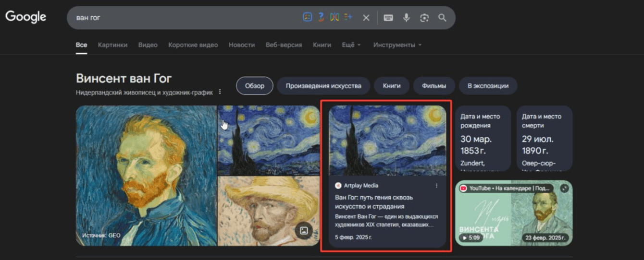Start voice search with the microphone icon
Viewport: 644px width, 260px height.
(x=407, y=18)
